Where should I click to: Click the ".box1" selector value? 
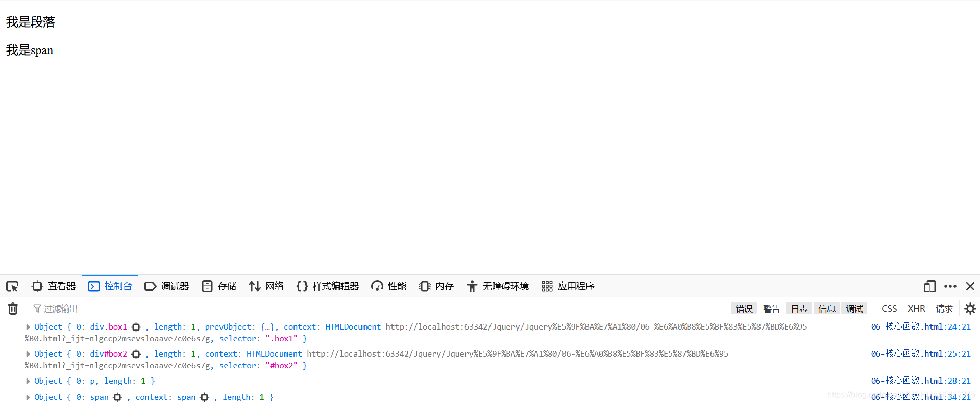tap(281, 339)
